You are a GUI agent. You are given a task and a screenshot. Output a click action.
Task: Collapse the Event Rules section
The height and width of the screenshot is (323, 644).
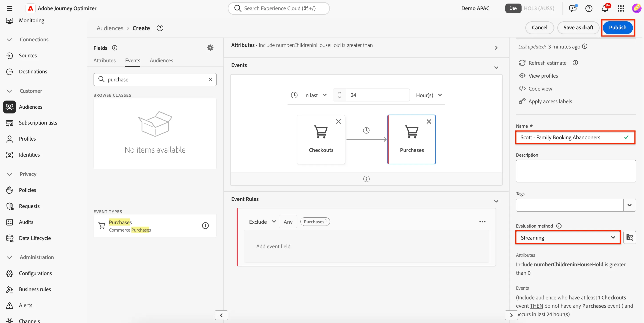[x=496, y=201]
